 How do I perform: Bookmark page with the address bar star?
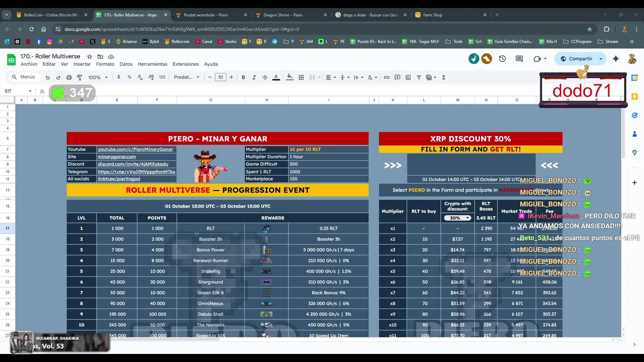point(590,29)
